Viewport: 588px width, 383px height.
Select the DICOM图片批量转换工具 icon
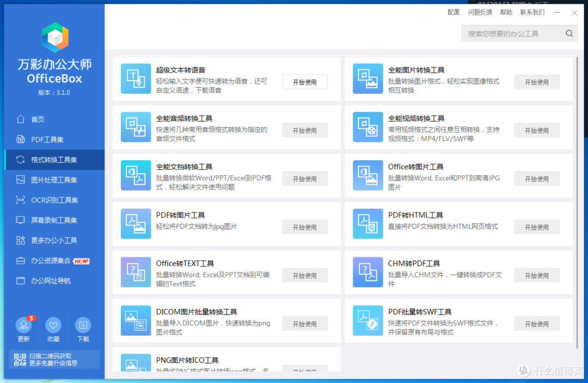pos(136,320)
